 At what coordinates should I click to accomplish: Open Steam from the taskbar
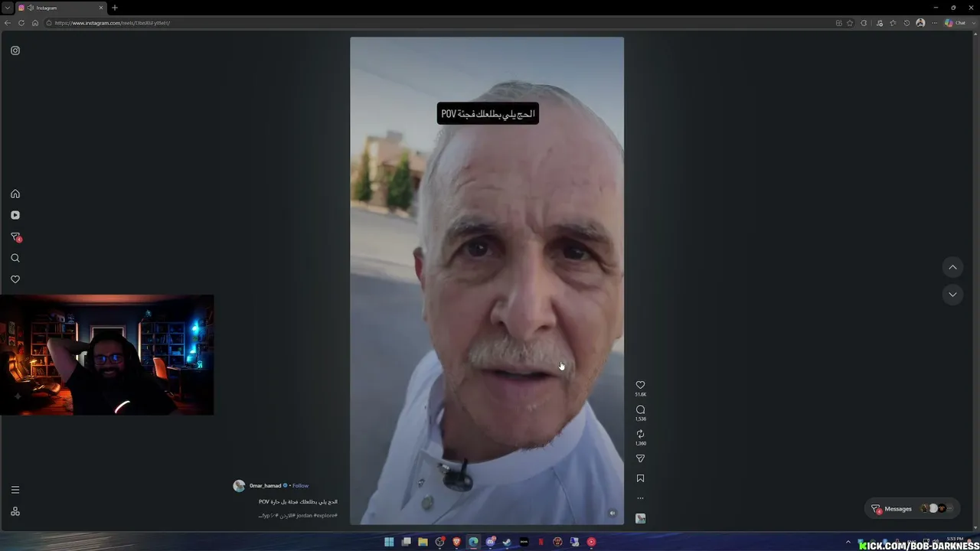click(507, 542)
